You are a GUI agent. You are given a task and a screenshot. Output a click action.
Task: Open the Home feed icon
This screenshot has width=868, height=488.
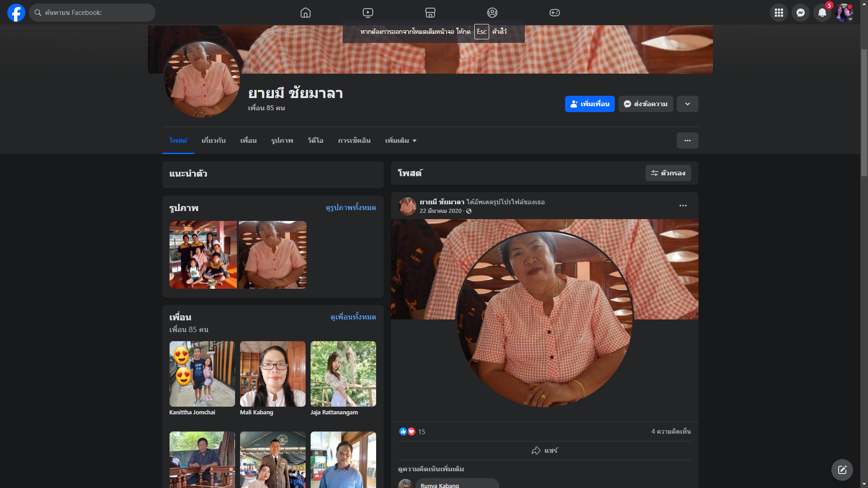[306, 13]
